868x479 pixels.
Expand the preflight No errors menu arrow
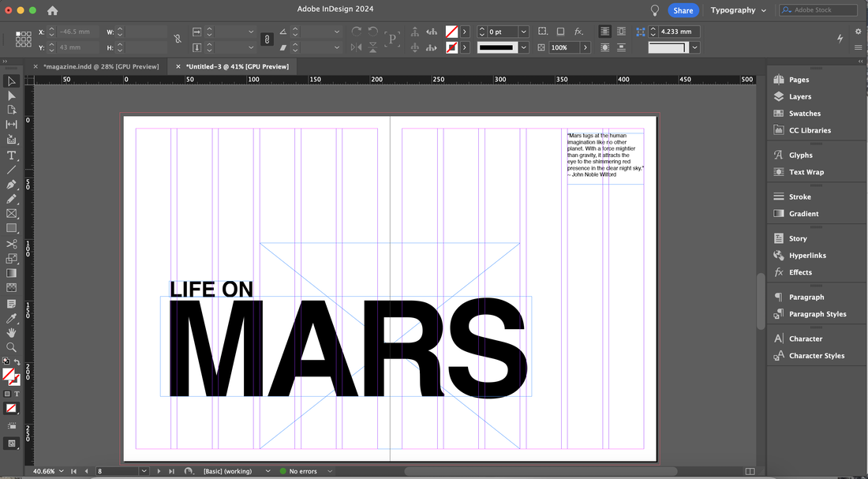point(330,471)
